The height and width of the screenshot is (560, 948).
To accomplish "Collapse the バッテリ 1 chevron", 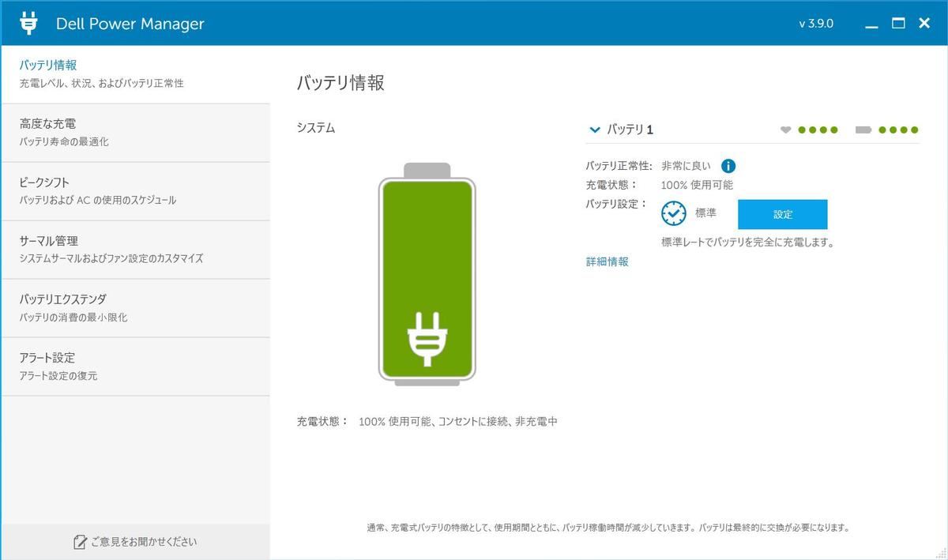I will [594, 130].
